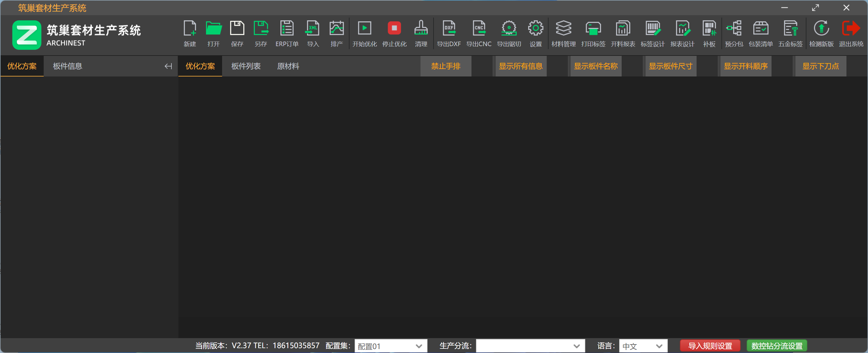The image size is (868, 353).
Task: Click 检测新版 check update icon
Action: click(821, 29)
